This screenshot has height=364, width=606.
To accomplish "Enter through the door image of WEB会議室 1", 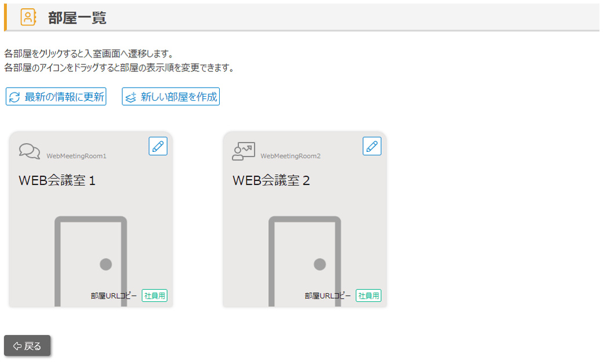I will coord(90,261).
